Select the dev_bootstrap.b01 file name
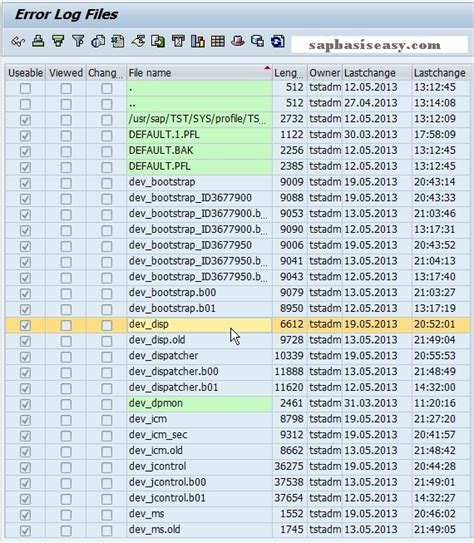 172,308
